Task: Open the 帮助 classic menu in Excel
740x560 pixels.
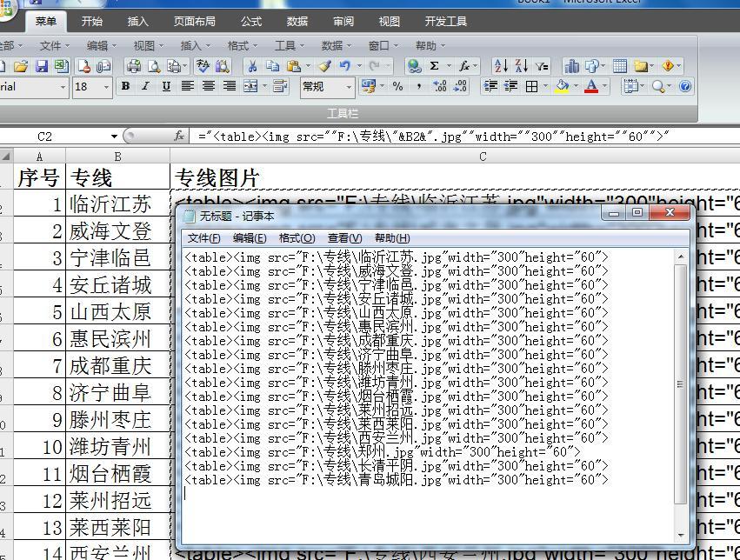Action: (x=430, y=46)
